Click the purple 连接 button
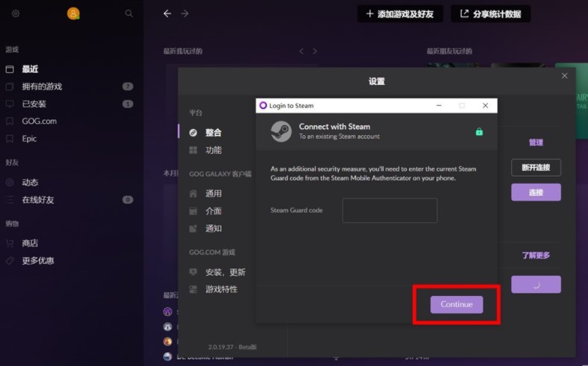The image size is (588, 366). (536, 192)
